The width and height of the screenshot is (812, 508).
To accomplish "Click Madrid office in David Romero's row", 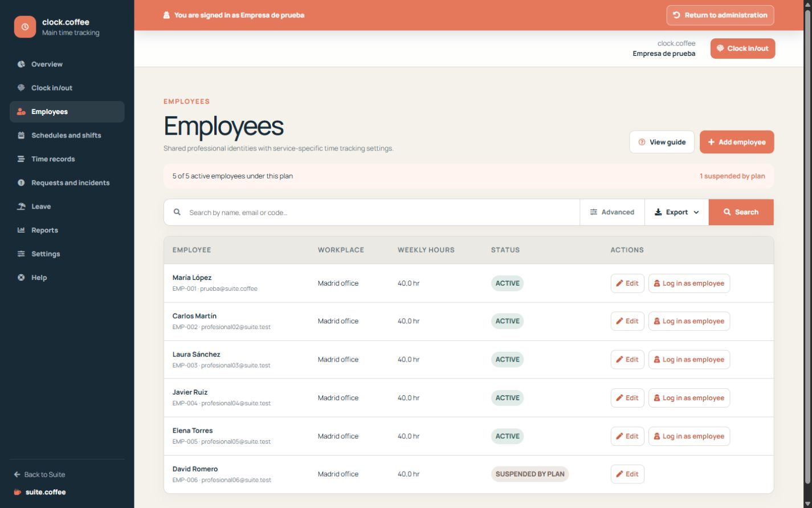I will click(338, 474).
